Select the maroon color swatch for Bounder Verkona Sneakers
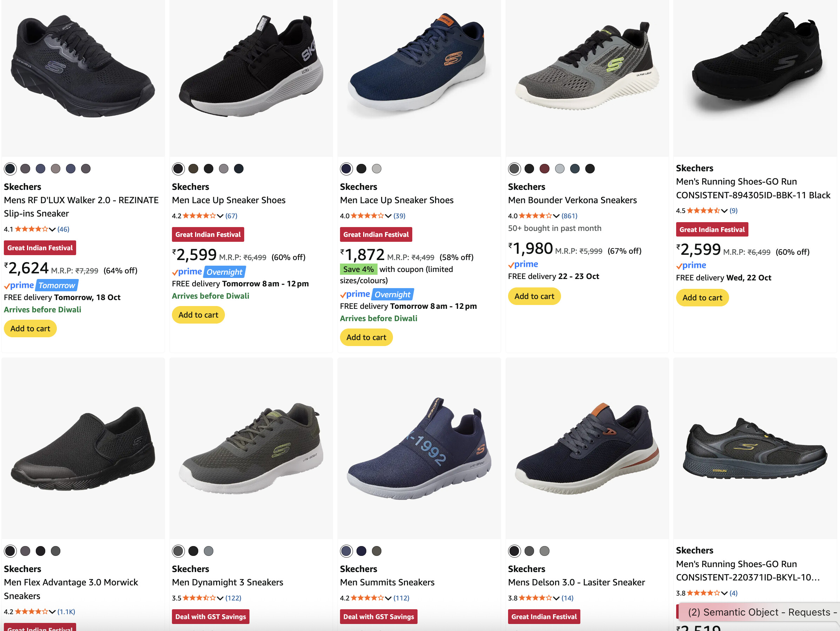 click(x=544, y=169)
